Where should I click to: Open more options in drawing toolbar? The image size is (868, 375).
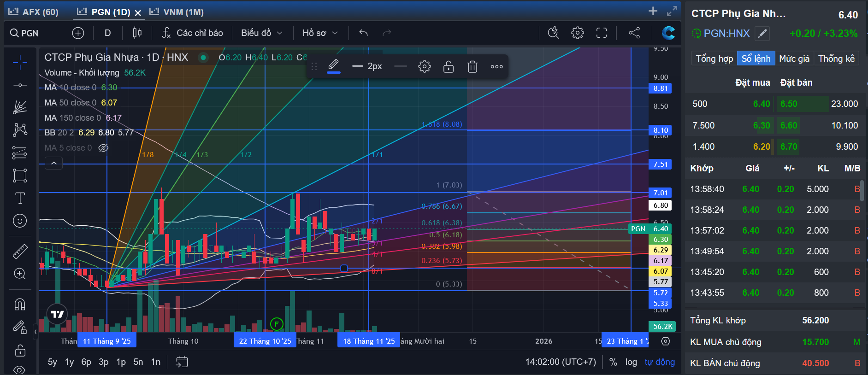pos(496,67)
